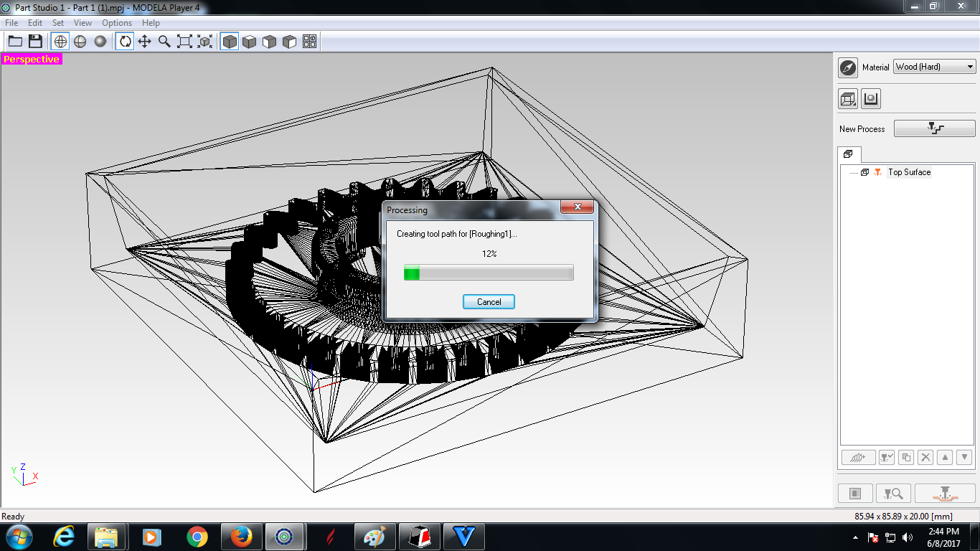Switch to the four-view layout

[310, 42]
